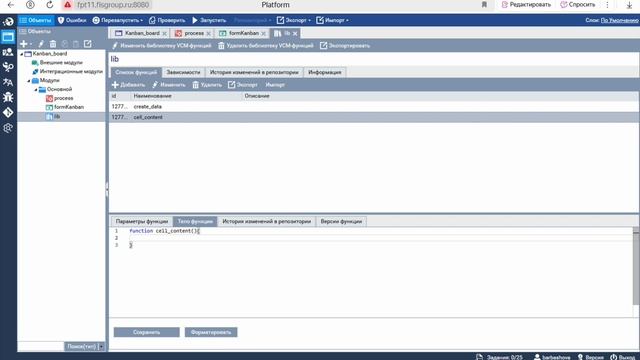The width and height of the screenshot is (640, 360).
Task: Open the git repository icon in sidebar
Action: 8,112
